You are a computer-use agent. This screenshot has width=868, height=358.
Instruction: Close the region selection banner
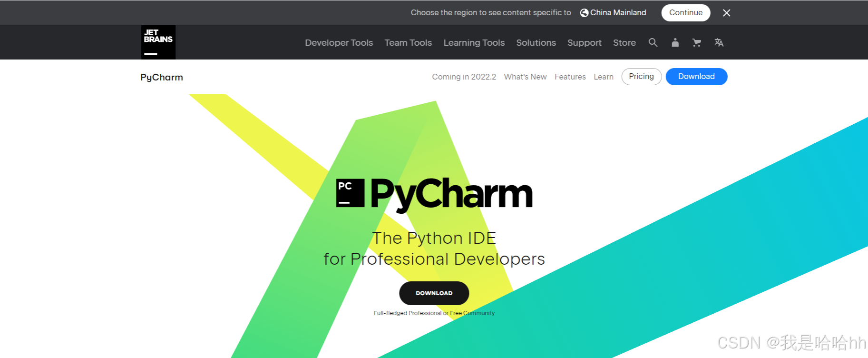pyautogui.click(x=726, y=13)
